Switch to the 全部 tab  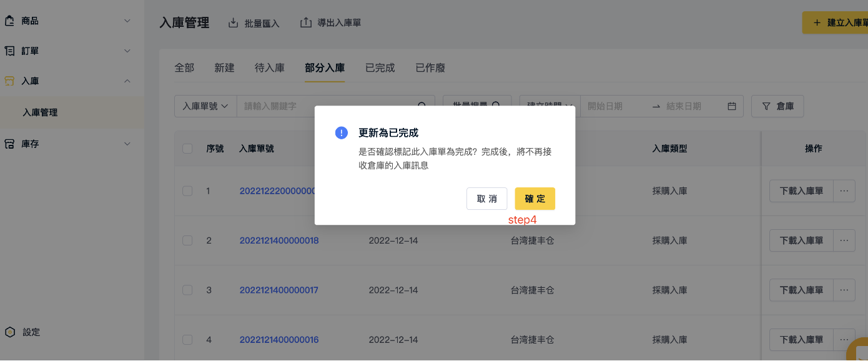(x=184, y=67)
